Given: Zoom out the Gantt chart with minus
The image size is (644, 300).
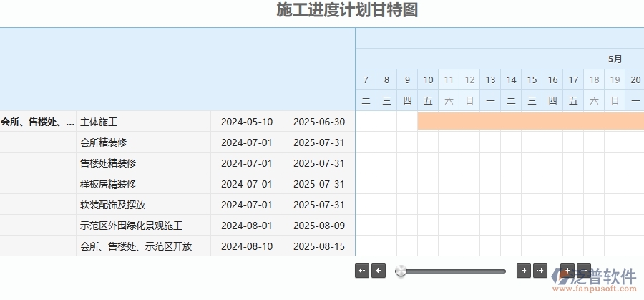Looking at the screenshot, I should pos(584,271).
